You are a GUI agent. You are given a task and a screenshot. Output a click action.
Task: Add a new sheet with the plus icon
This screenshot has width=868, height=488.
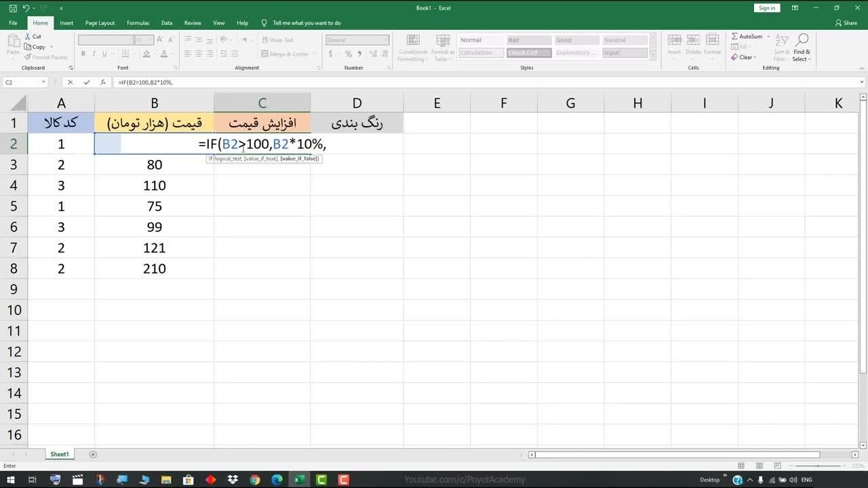tap(93, 454)
